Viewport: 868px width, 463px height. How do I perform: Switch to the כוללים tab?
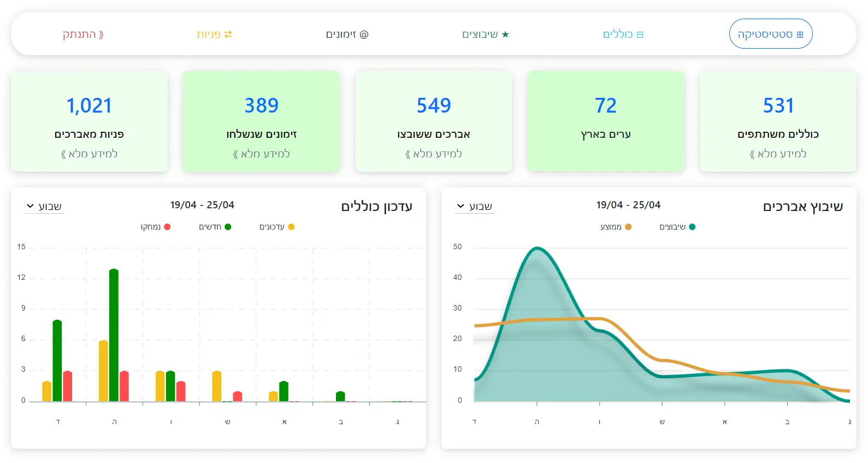tap(623, 34)
